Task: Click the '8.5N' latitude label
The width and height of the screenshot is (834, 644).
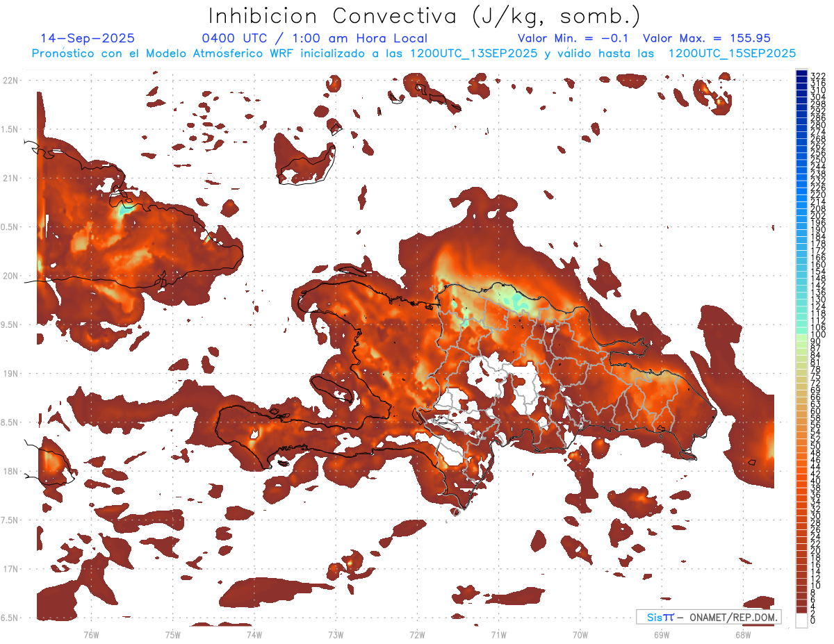Action: click(x=10, y=422)
